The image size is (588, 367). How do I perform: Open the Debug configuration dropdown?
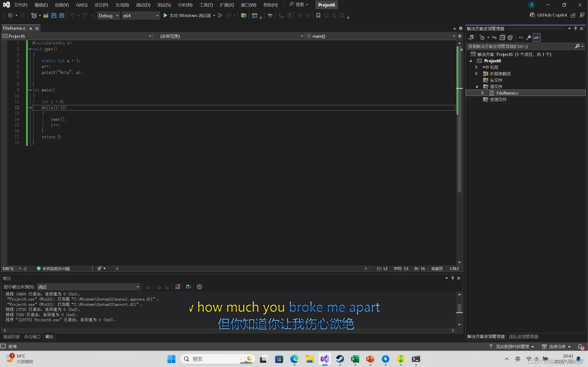[x=108, y=15]
